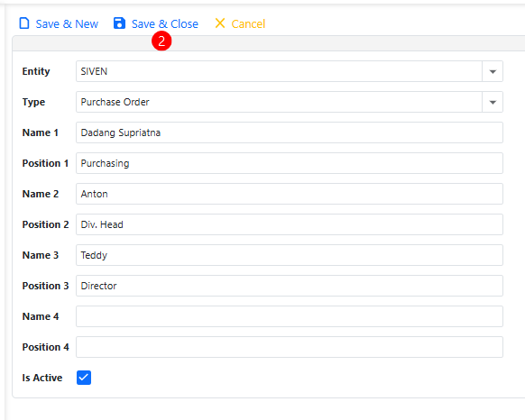Screen dimensions: 525x420
Task: Click the Save & New link text
Action: coord(67,23)
